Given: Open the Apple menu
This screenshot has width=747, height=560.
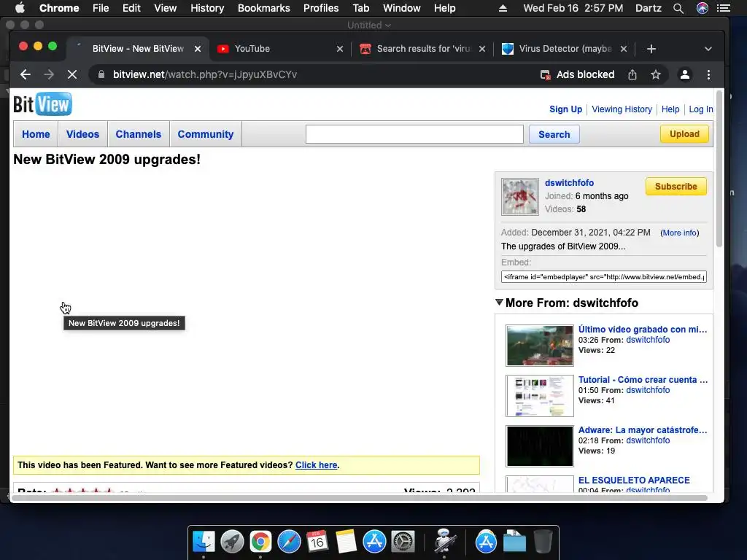Looking at the screenshot, I should point(20,8).
